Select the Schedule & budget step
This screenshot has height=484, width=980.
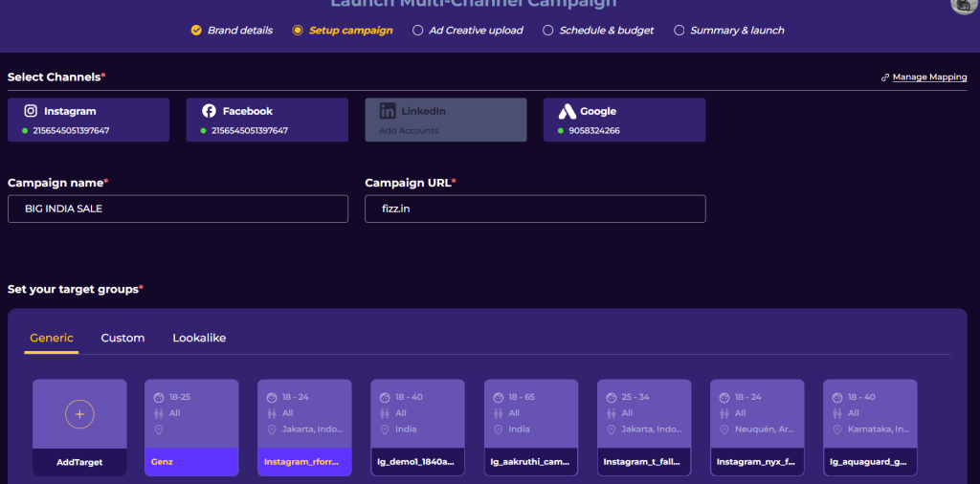coord(606,31)
